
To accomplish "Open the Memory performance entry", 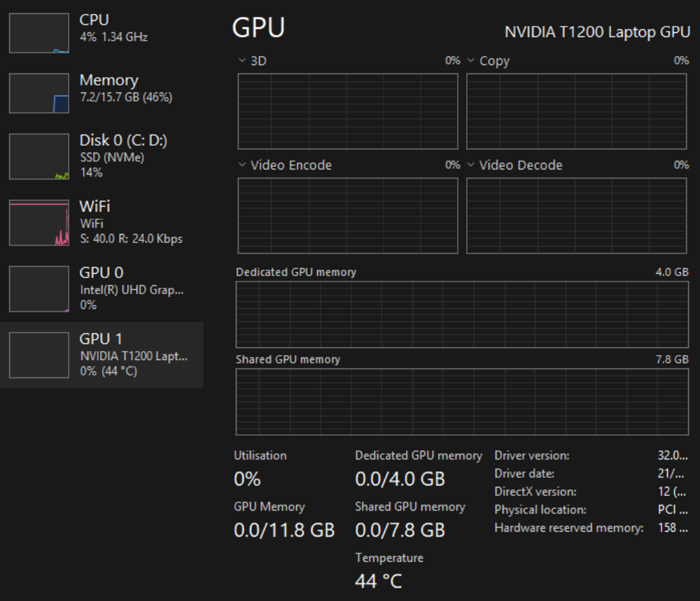I will [101, 93].
